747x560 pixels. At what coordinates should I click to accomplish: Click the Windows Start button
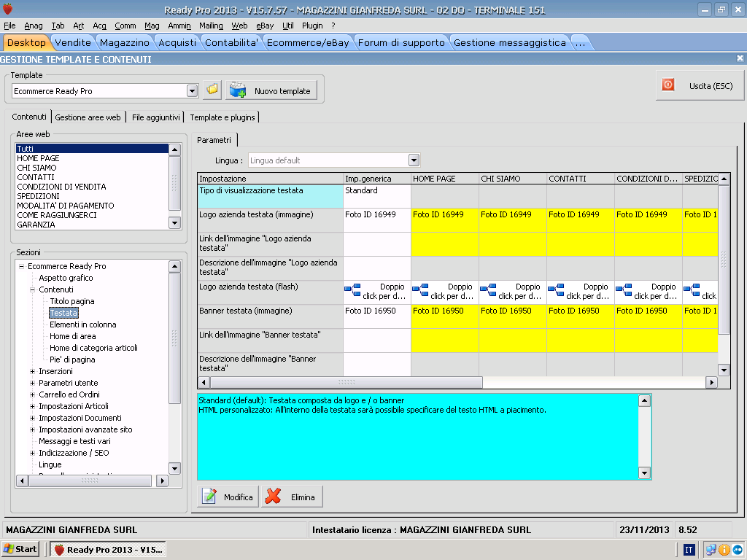pos(20,549)
